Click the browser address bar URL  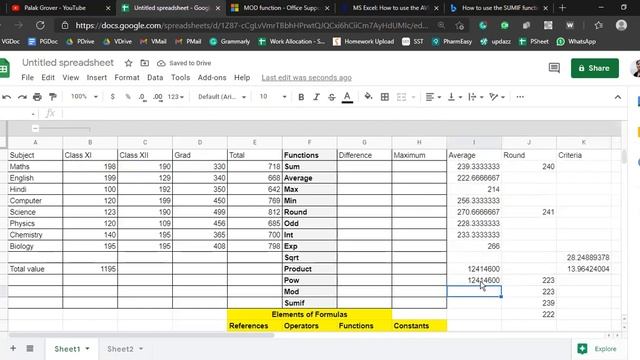point(251,25)
